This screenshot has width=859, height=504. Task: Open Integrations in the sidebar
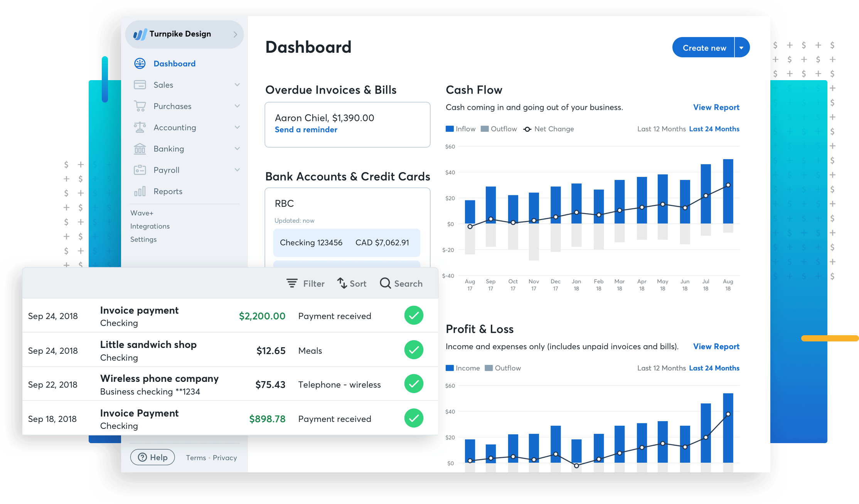(x=150, y=226)
